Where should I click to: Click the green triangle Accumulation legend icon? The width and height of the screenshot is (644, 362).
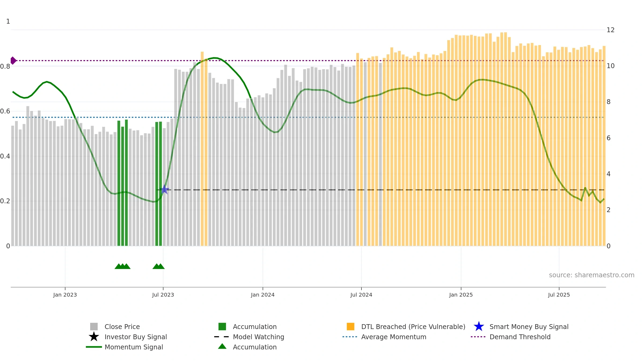[x=222, y=346]
